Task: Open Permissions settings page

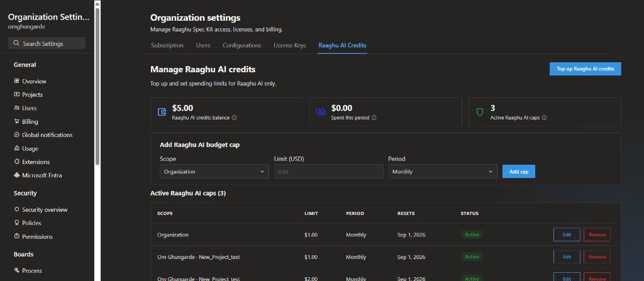Action: tap(37, 236)
